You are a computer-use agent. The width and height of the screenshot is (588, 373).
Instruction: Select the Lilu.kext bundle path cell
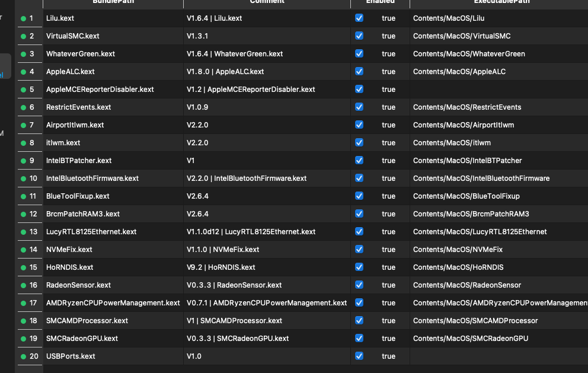113,18
